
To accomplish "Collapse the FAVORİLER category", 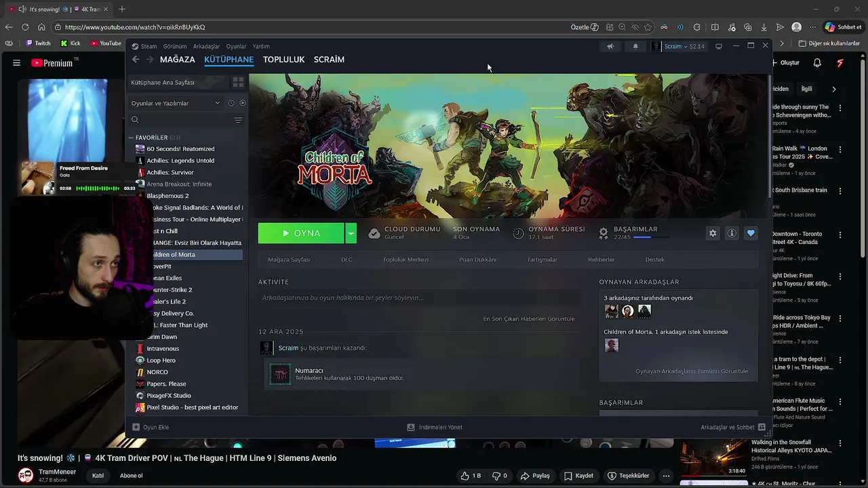I will pos(131,138).
